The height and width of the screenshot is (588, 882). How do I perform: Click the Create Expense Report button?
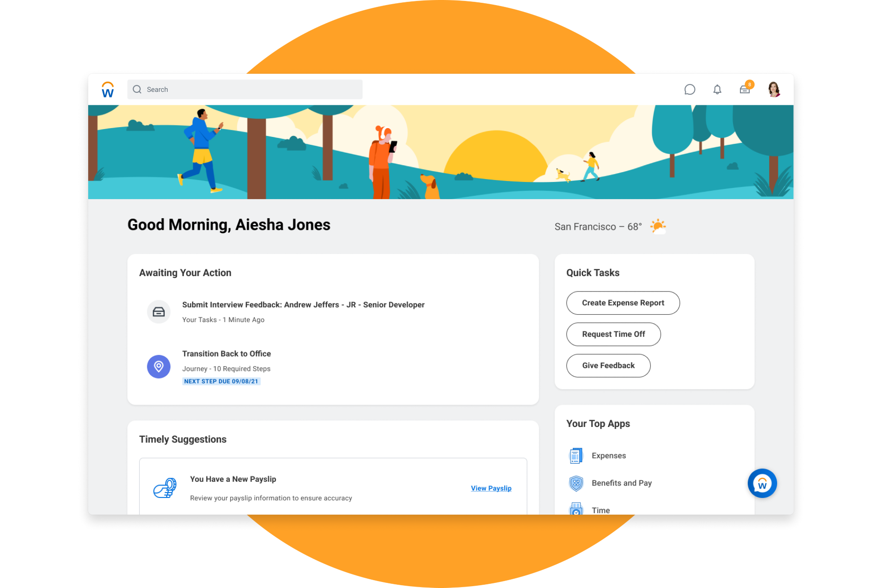coord(623,303)
